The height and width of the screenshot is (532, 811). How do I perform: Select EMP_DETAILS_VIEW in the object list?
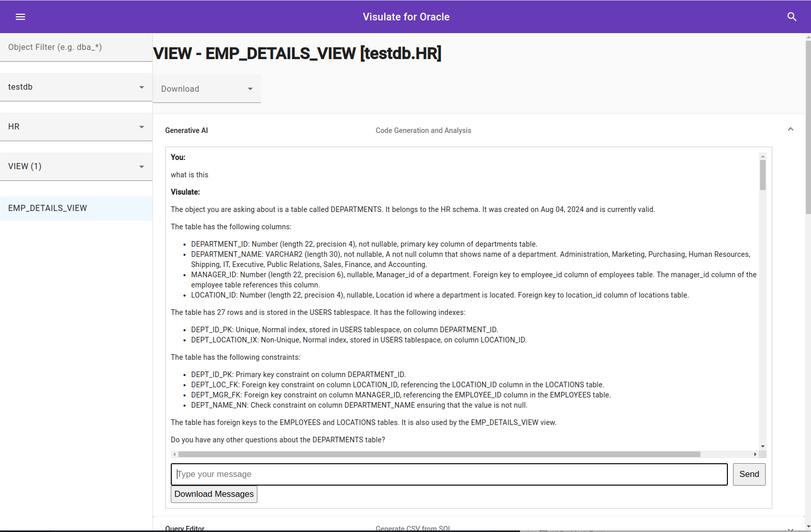click(x=76, y=208)
